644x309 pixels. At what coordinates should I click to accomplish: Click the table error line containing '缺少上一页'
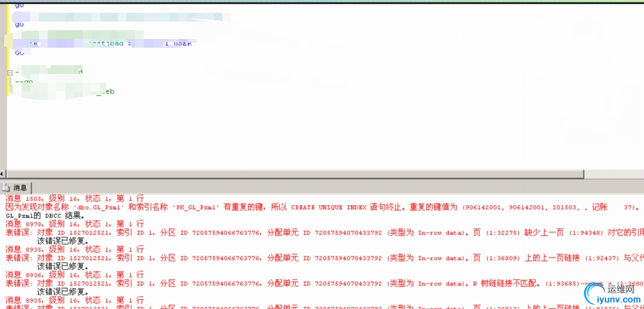(x=324, y=233)
